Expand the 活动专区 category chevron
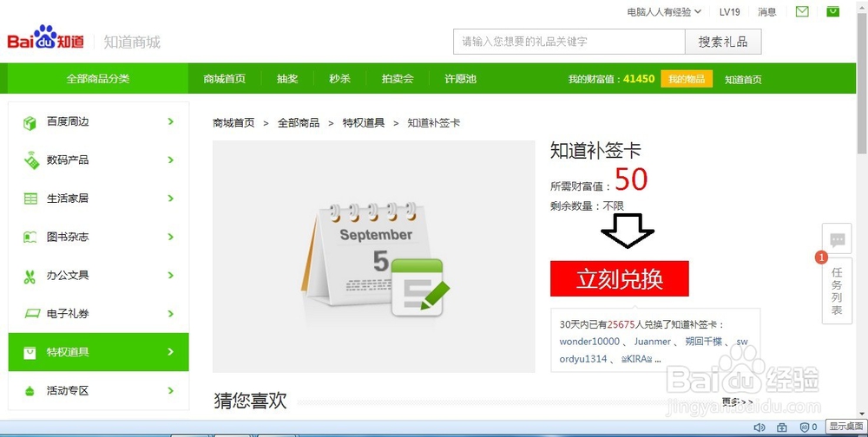The height and width of the screenshot is (437, 868). [x=171, y=390]
